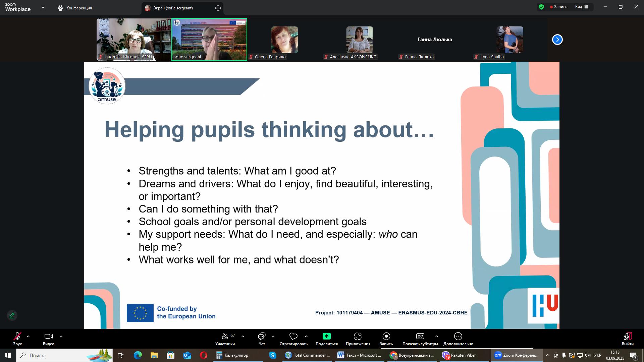Open Zoom Workplace dropdown chevron
The height and width of the screenshot is (362, 644).
coord(43,7)
